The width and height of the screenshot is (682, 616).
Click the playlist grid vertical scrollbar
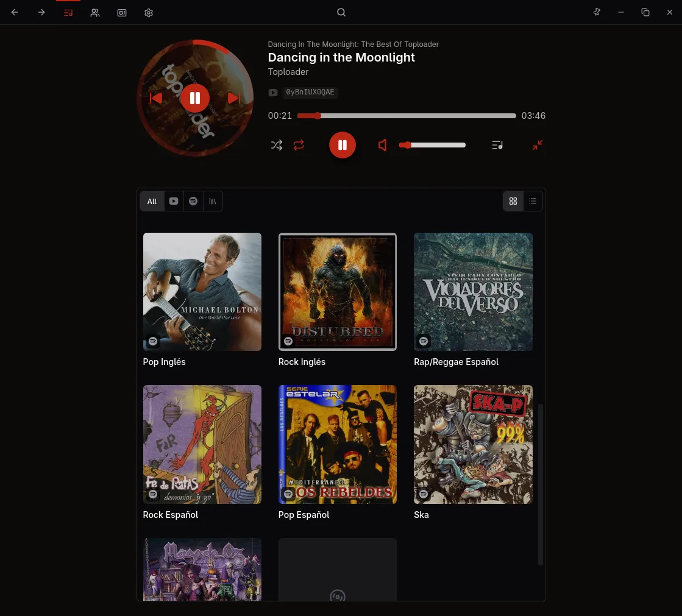coord(541,485)
